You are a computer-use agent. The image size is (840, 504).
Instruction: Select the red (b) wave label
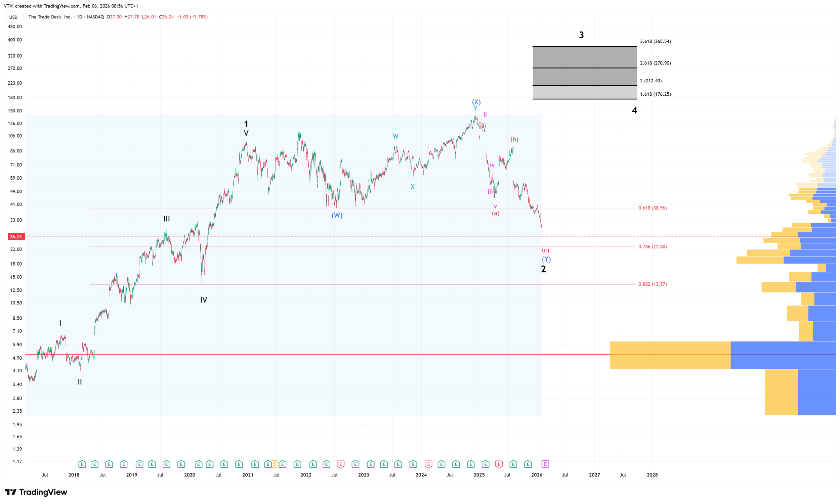[514, 139]
